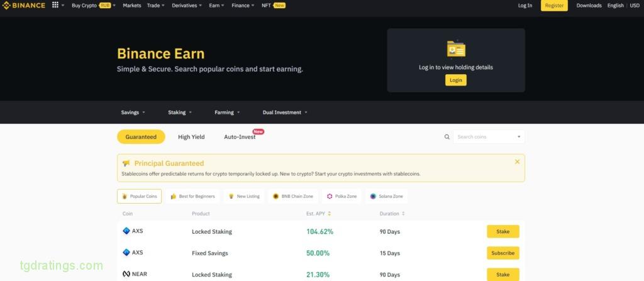Click Stake for NEAR Locked Staking
The height and width of the screenshot is (281, 644).
(503, 275)
